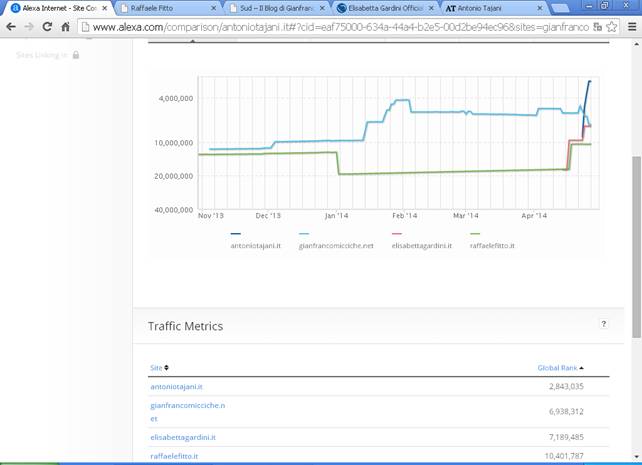Open the antoniotajani.it link in the table
Screen dimensions: 642x465
(x=176, y=386)
